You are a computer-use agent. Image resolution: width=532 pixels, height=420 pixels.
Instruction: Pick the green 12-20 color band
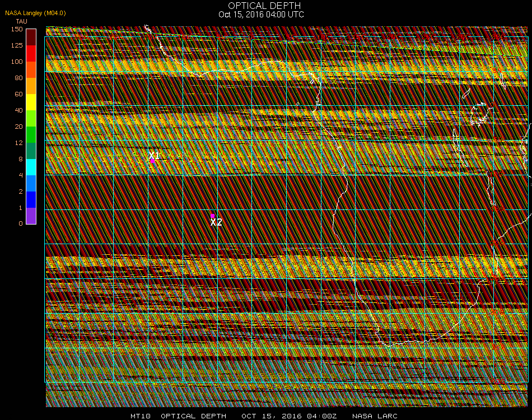pyautogui.click(x=31, y=135)
